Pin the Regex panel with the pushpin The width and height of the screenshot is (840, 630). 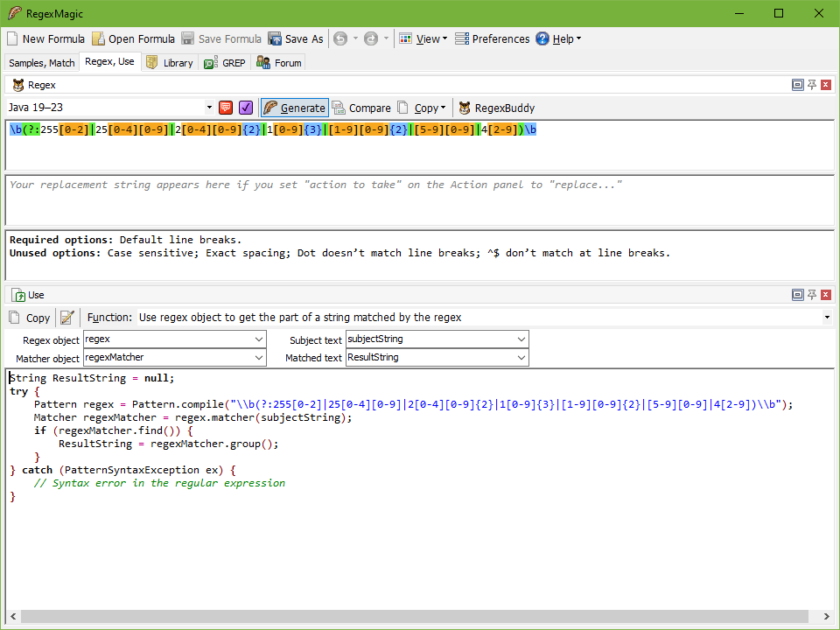point(811,85)
